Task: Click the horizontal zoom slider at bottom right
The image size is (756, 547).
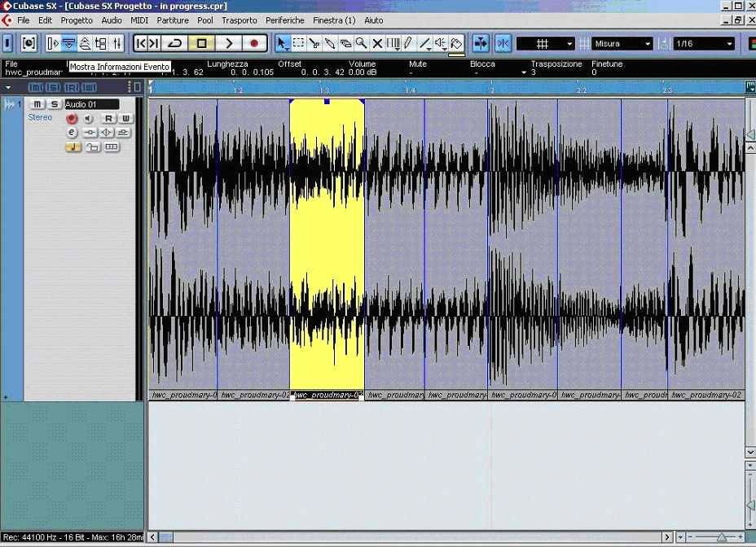Action: (721, 537)
